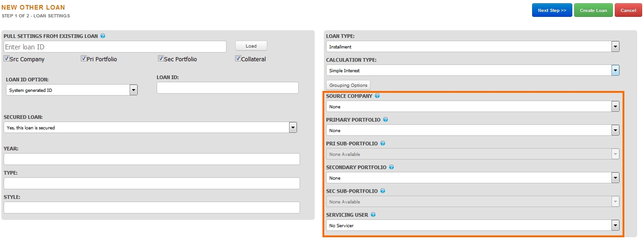The image size is (644, 240).
Task: Focus the Enter loan ID field
Action: pos(115,47)
